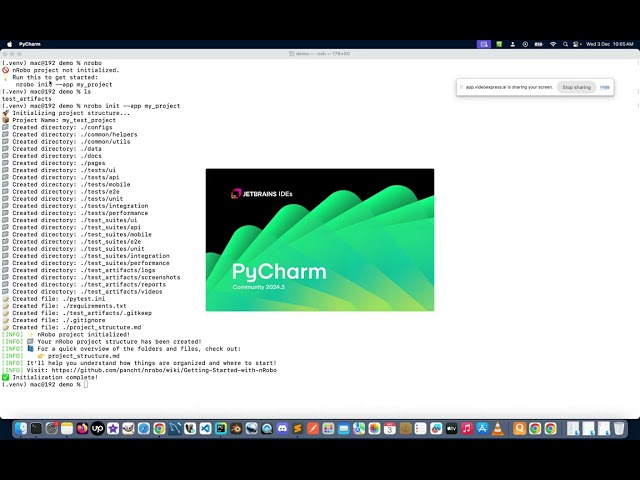Launch Visual Studio Code from dock

tap(205, 429)
